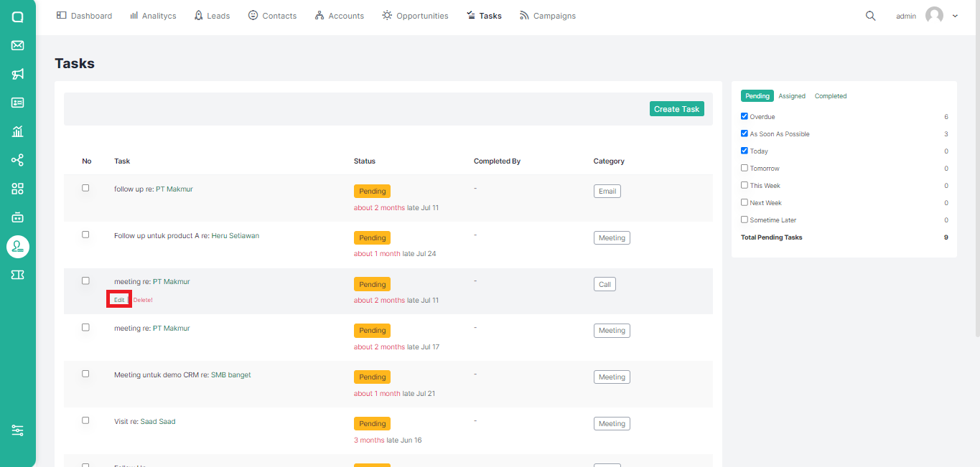Go to Dashboard in top navigation

[84, 16]
